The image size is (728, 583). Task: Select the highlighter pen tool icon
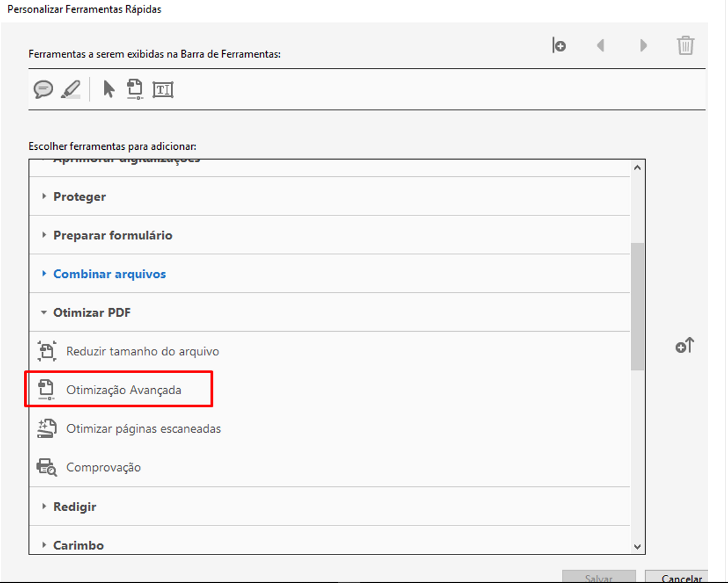click(x=71, y=89)
